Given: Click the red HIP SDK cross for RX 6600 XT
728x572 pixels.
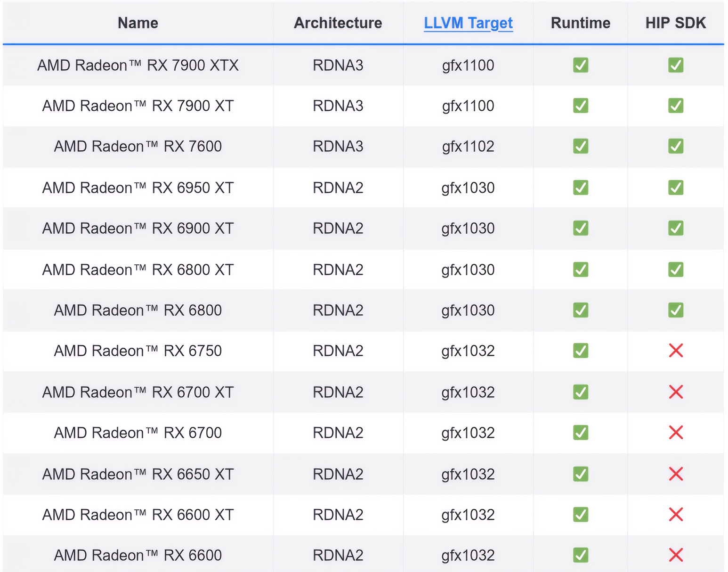Looking at the screenshot, I should 676,515.
